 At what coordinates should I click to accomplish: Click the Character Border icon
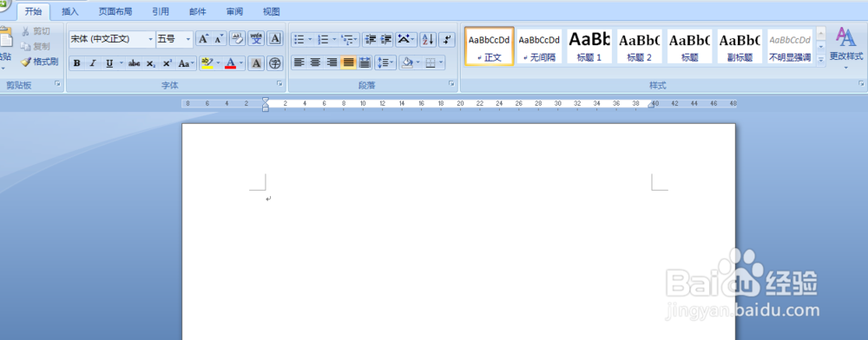pos(275,39)
